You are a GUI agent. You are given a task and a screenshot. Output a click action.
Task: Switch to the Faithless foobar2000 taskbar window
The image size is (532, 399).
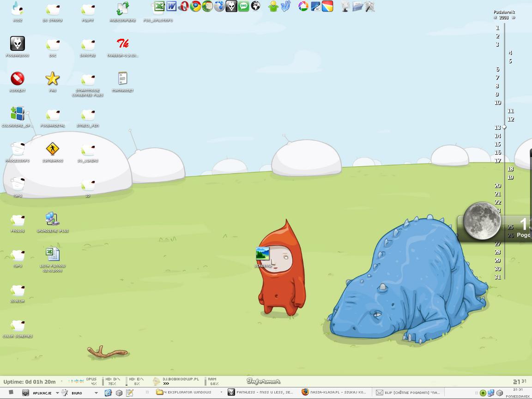(260, 393)
